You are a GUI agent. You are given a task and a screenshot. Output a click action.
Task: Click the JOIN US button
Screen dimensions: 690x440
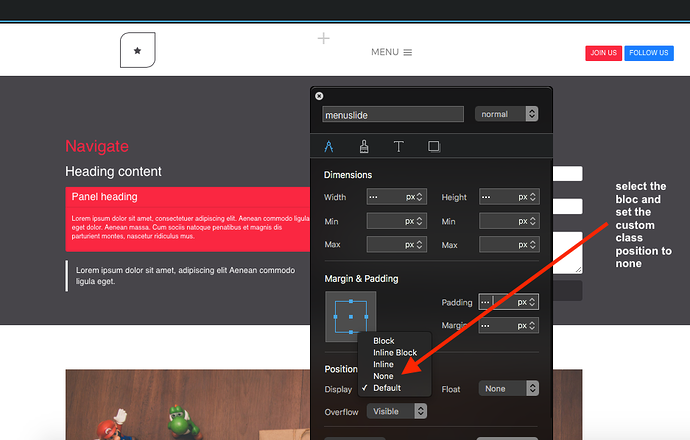(x=603, y=53)
